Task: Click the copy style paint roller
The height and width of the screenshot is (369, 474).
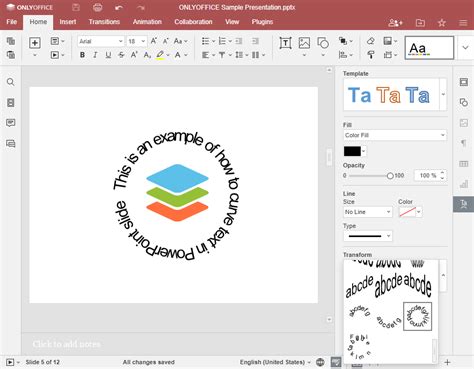Action: pos(371,55)
